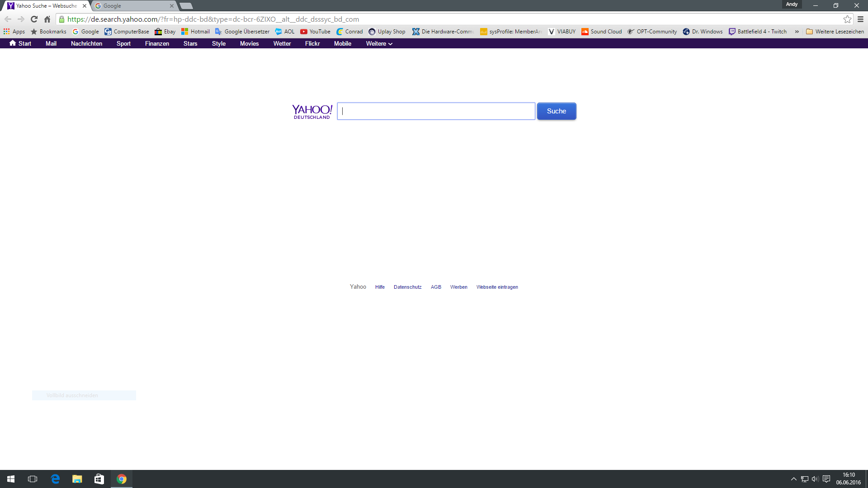Click the browser reload page icon
Screen dimensions: 868x488
pos(34,19)
